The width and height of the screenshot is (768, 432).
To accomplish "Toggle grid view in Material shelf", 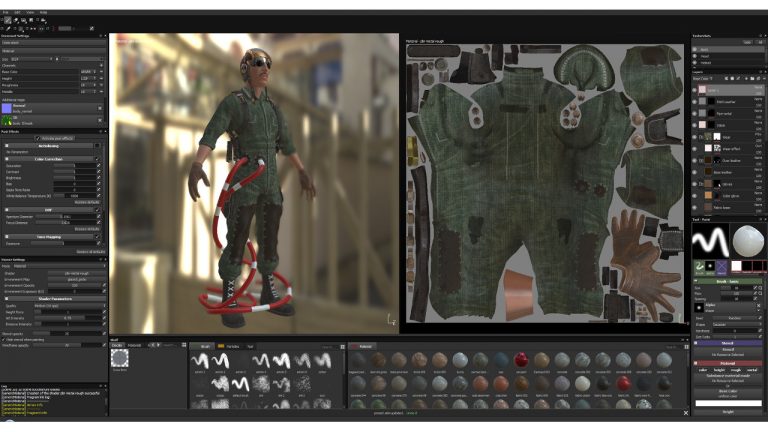I will (x=687, y=347).
